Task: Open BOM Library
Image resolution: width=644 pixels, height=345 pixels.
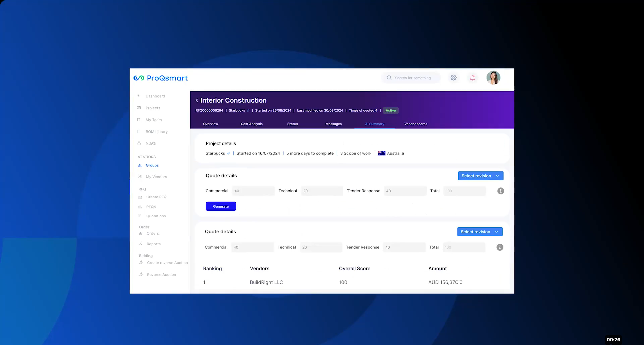Action: [157, 132]
